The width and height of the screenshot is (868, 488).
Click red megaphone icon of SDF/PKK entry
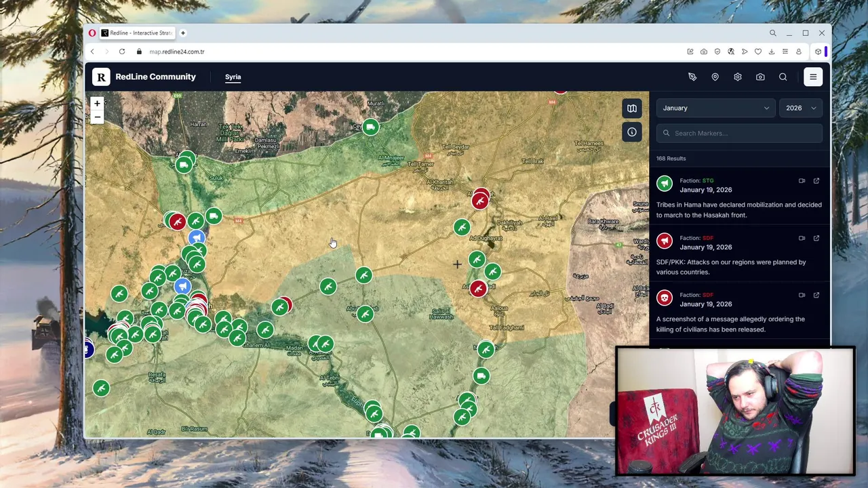tap(665, 240)
